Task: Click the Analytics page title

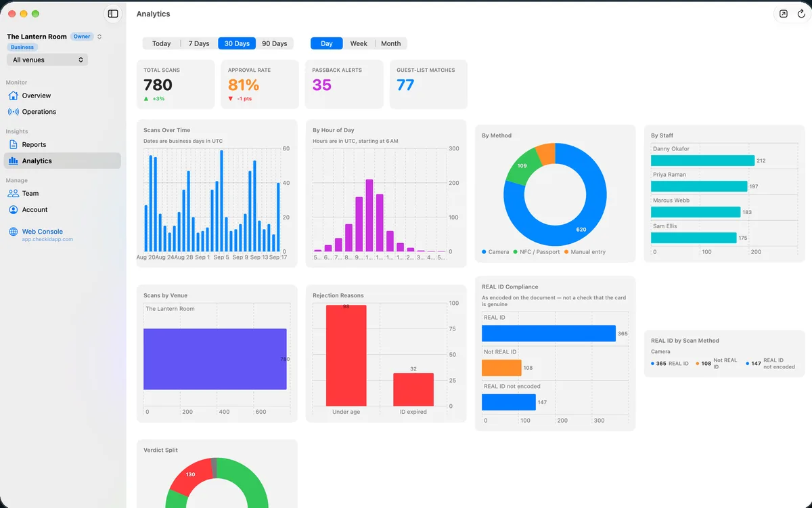Action: 153,14
